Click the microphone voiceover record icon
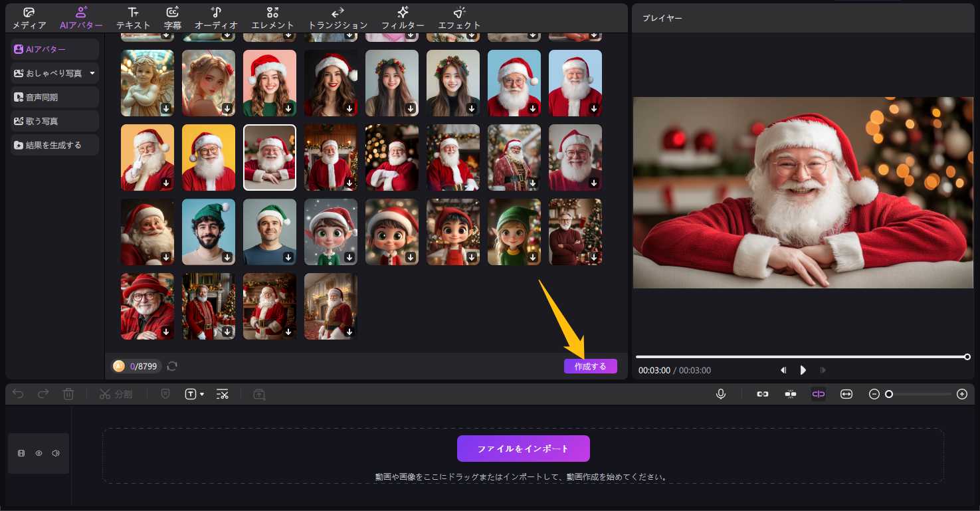This screenshot has height=511, width=980. coord(721,394)
